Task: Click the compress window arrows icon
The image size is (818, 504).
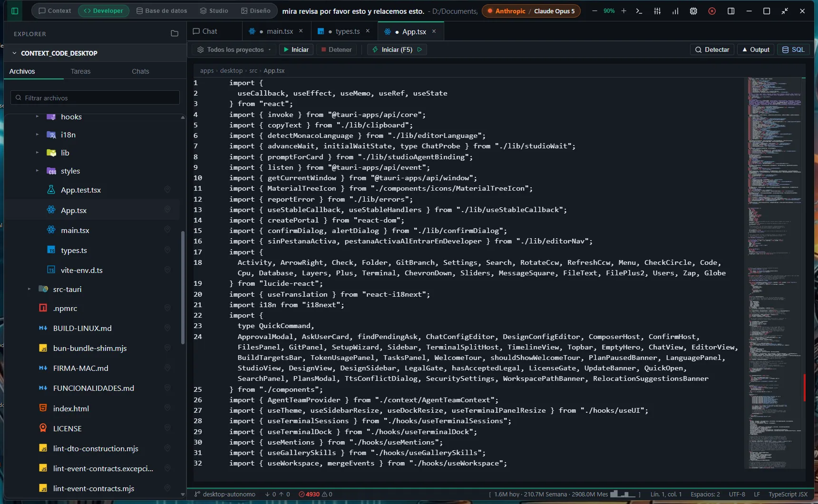Action: click(785, 11)
